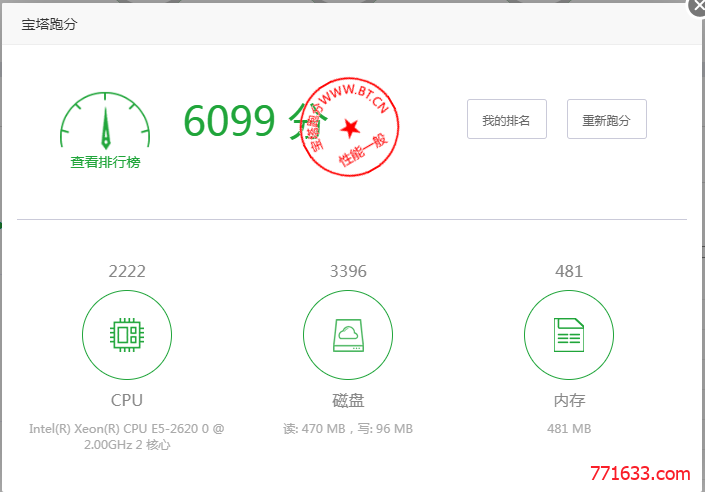Click the 重新跑分 button
The height and width of the screenshot is (492, 705).
(x=607, y=119)
